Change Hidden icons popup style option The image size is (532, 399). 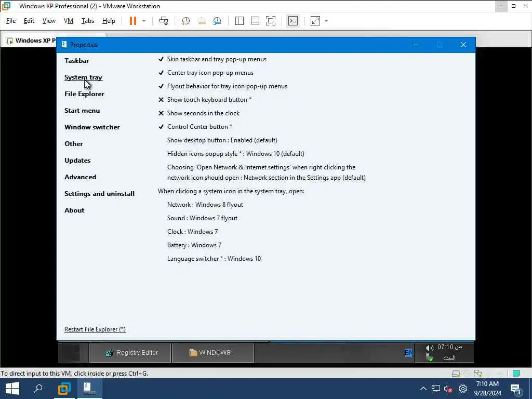[236, 154]
